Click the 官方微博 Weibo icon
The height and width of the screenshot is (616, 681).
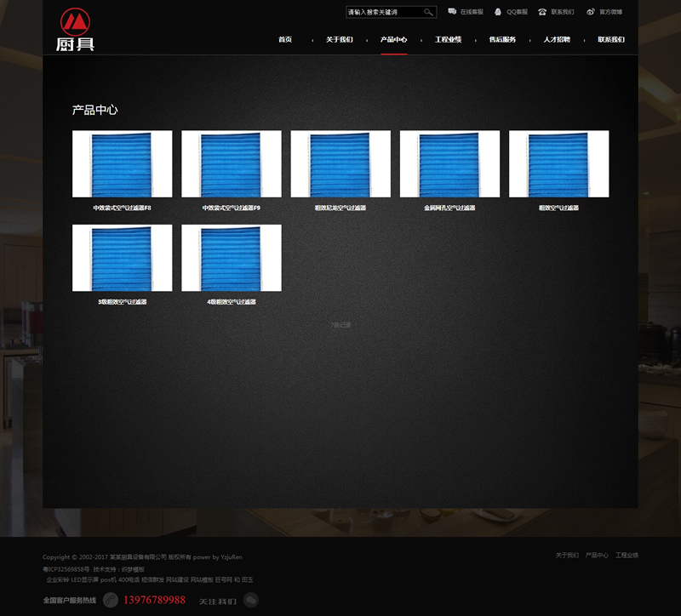591,12
